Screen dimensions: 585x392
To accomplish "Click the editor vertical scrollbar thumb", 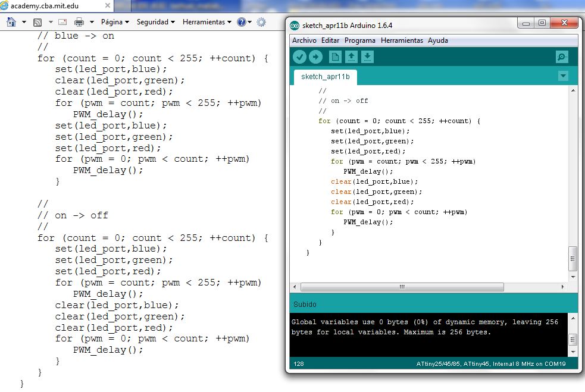I will pos(573,259).
